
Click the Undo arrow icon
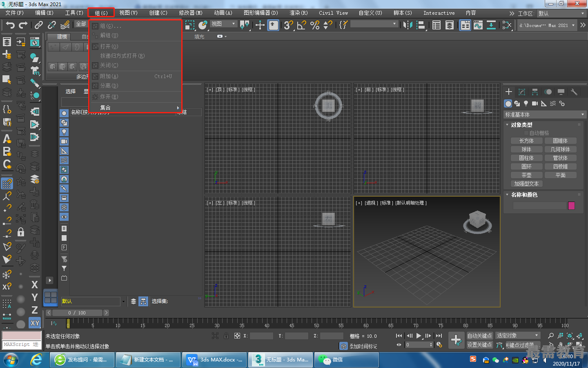10,25
